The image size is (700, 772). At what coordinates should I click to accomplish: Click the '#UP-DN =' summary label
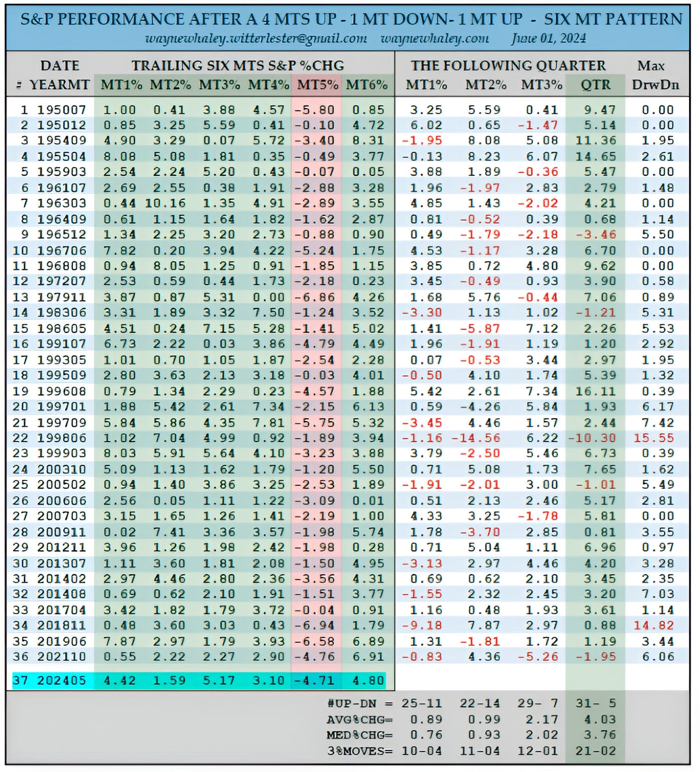(360, 704)
